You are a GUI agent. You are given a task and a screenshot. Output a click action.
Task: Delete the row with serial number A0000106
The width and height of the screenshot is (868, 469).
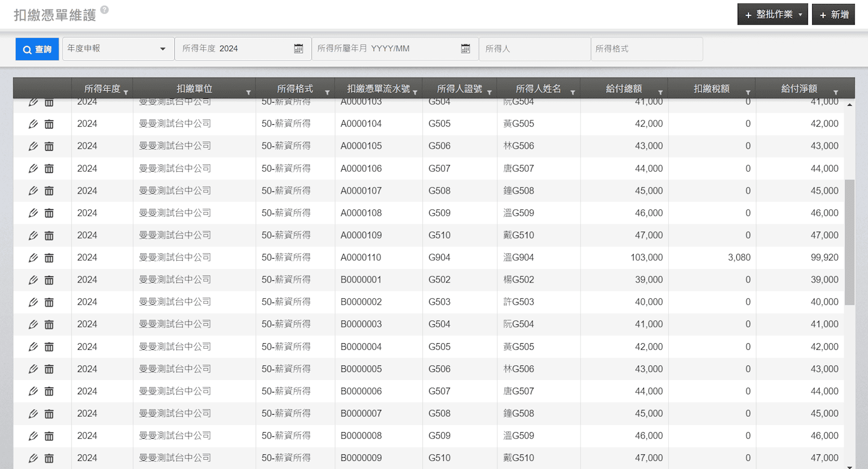49,169
